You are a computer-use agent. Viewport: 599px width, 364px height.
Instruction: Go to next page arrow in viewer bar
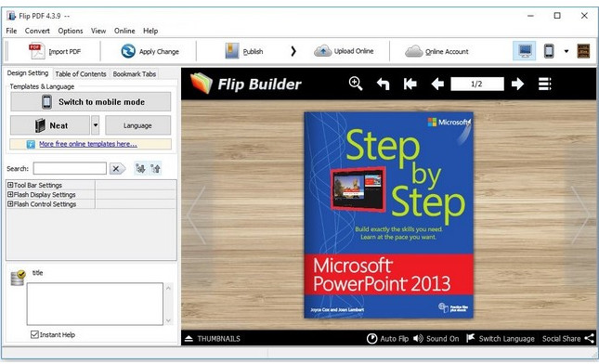click(517, 84)
